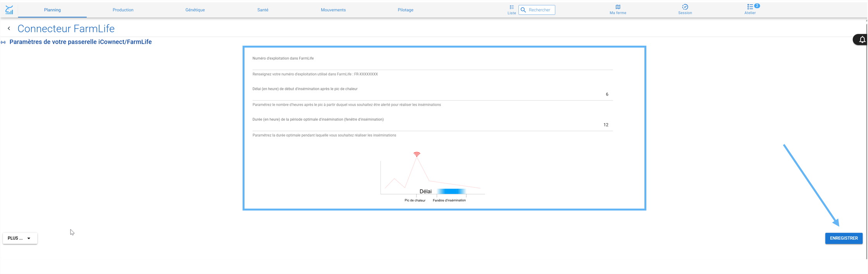Edit the insemination start delay value 6
868x274 pixels.
[x=432, y=94]
